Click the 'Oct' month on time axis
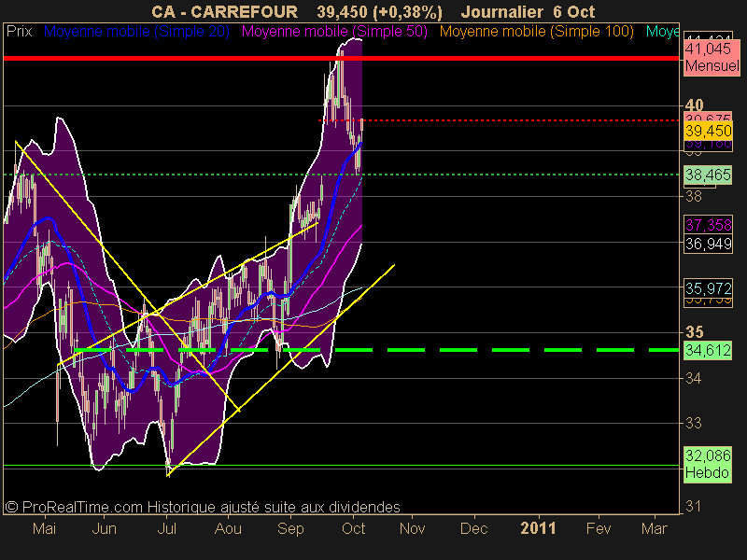 click(353, 528)
